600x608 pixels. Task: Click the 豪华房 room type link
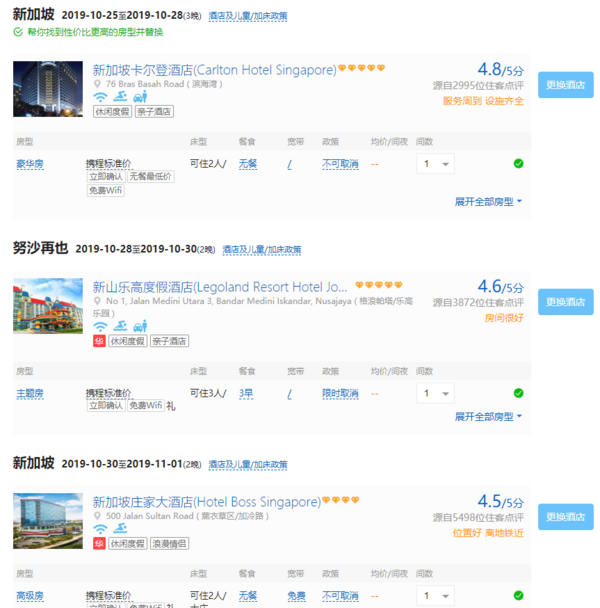click(x=30, y=164)
